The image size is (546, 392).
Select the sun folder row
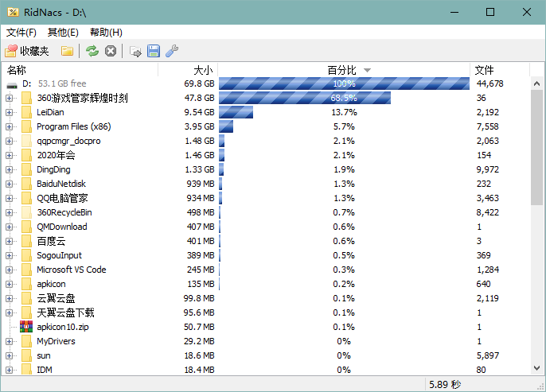point(266,355)
